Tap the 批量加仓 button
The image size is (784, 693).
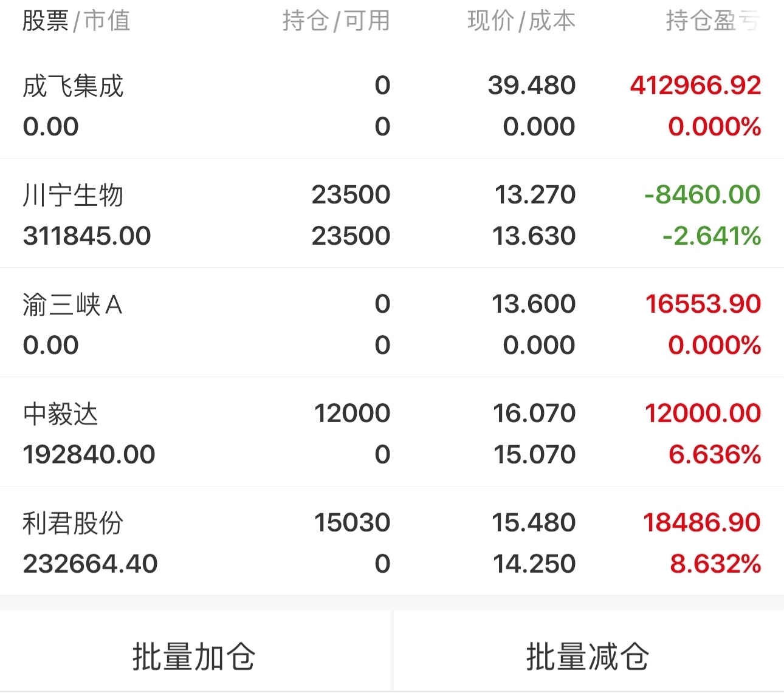pyautogui.click(x=194, y=656)
